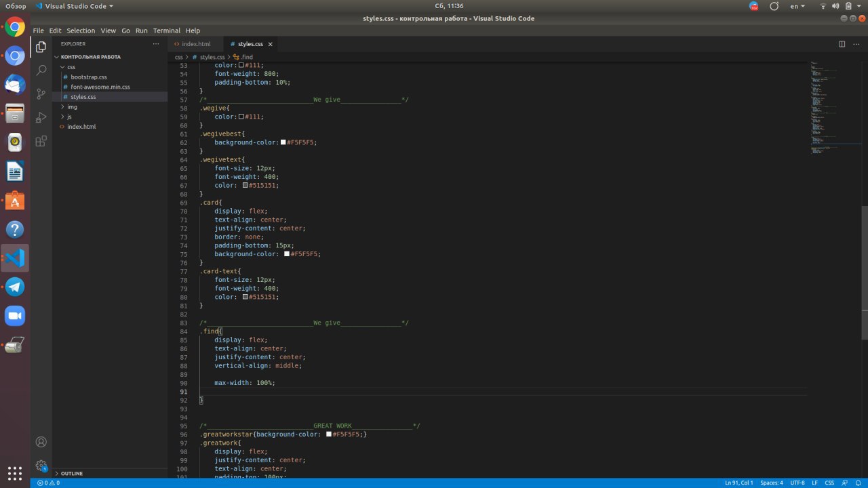
Task: Open the Terminal menu
Action: click(x=166, y=30)
